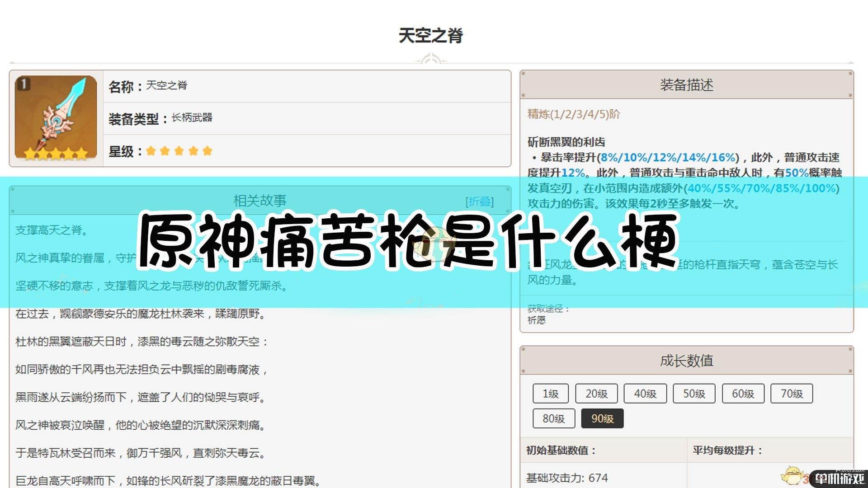Select the 60级 level tab

point(743,394)
